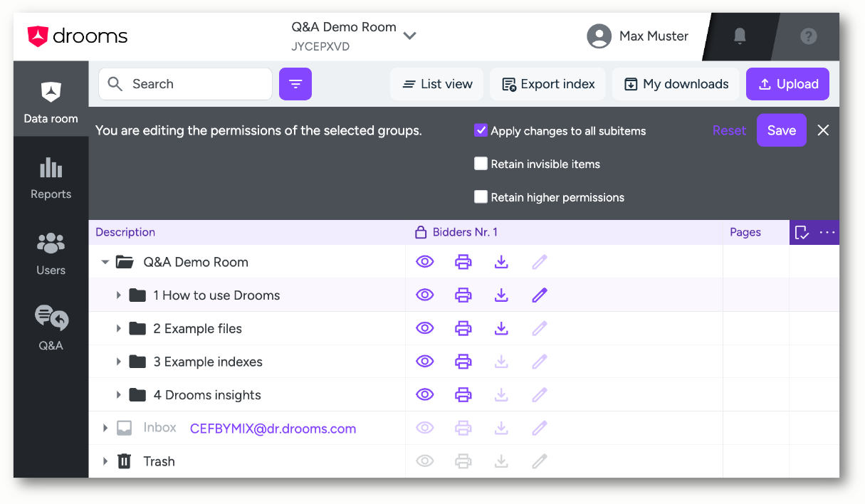Toggle download permission for Inbox row
The height and width of the screenshot is (504, 865).
pyautogui.click(x=501, y=428)
